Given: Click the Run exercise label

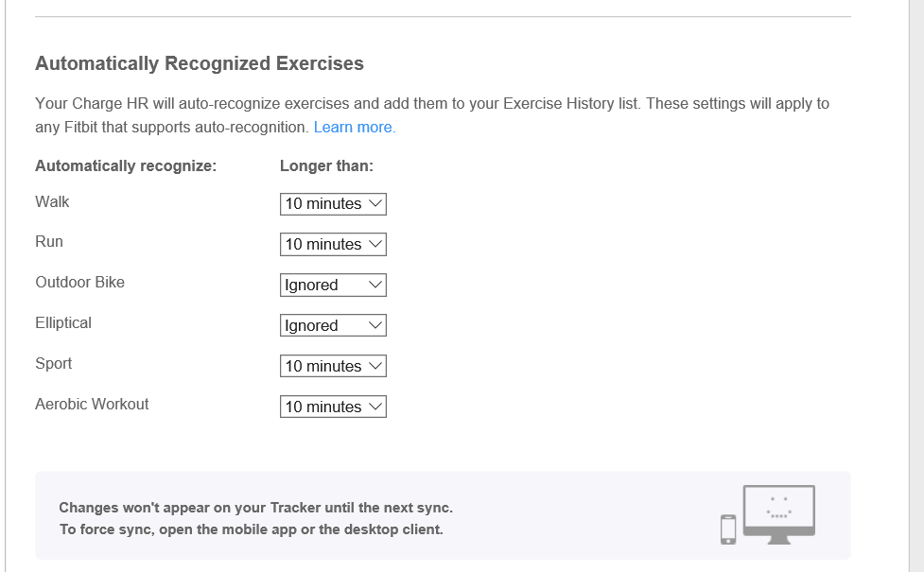Looking at the screenshot, I should tap(49, 241).
